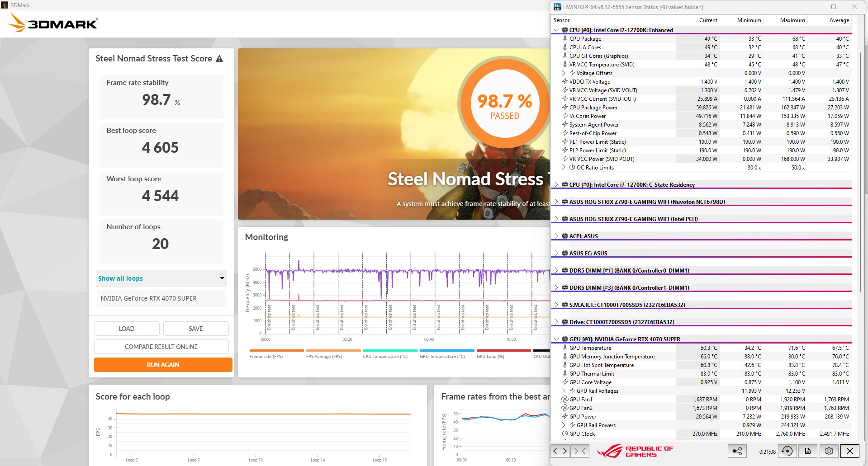
Task: Click the Steel Nomad Stress banner image
Action: pos(394,134)
